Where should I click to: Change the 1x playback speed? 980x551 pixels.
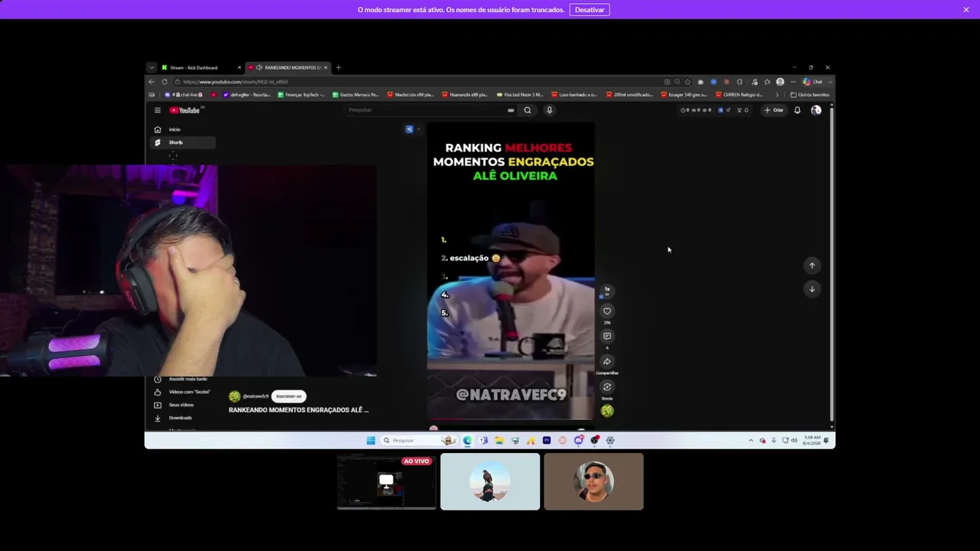(607, 290)
